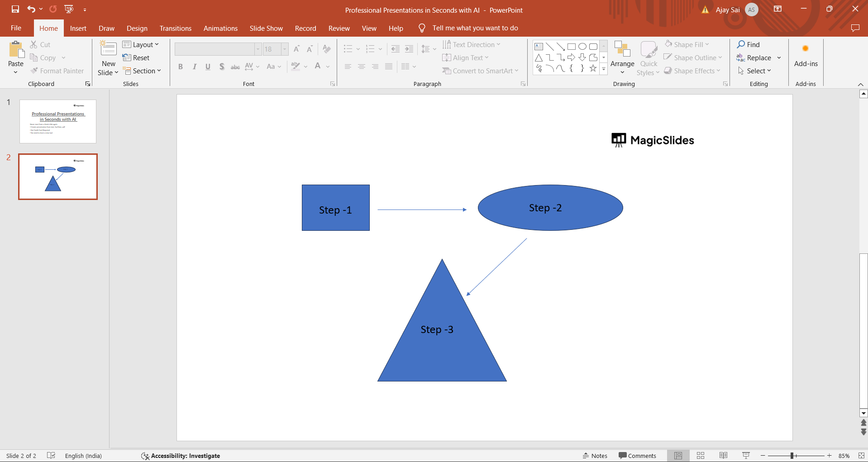
Task: Open the Section dropdown menu
Action: click(x=142, y=71)
